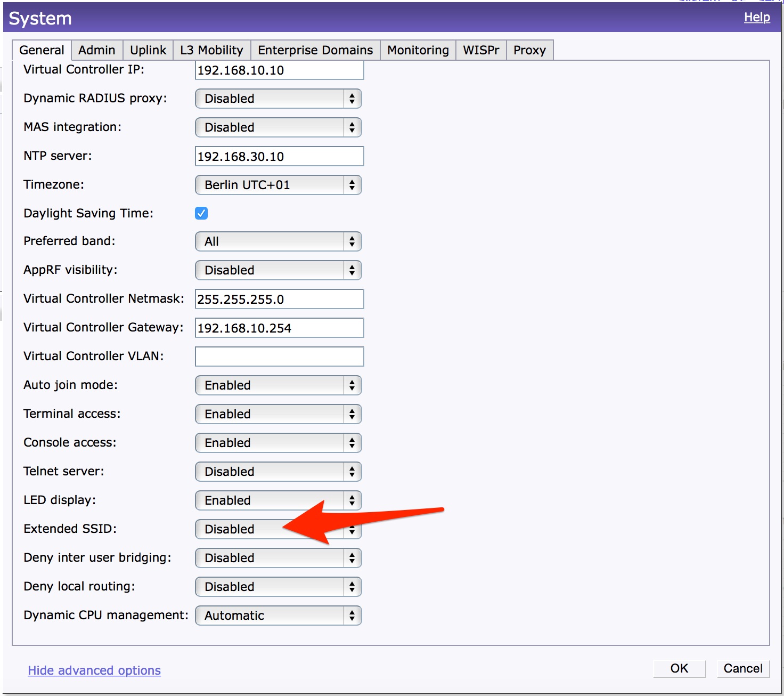Select the Monitoring tab

point(417,50)
